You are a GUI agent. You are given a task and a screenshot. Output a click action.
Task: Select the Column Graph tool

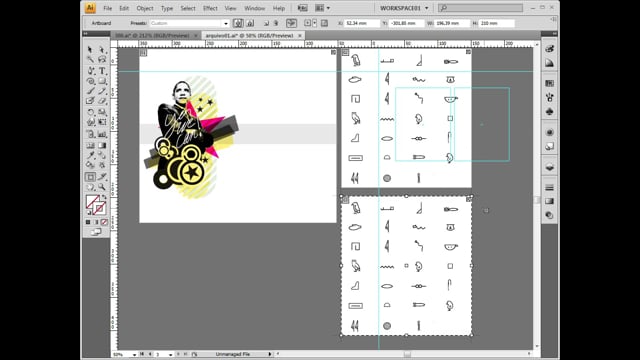click(102, 134)
